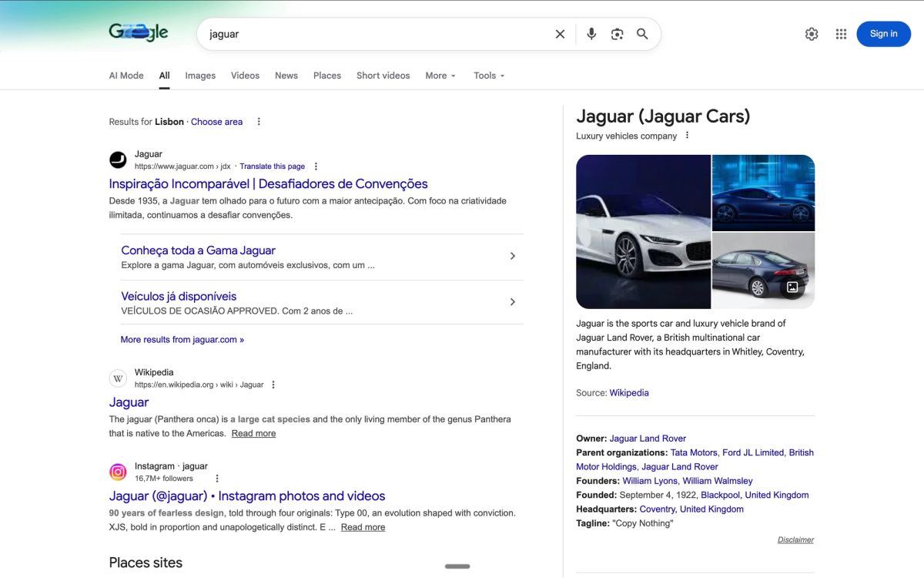The height and width of the screenshot is (578, 924).
Task: Open three-dot menu for Instagram result
Action: pyautogui.click(x=217, y=479)
